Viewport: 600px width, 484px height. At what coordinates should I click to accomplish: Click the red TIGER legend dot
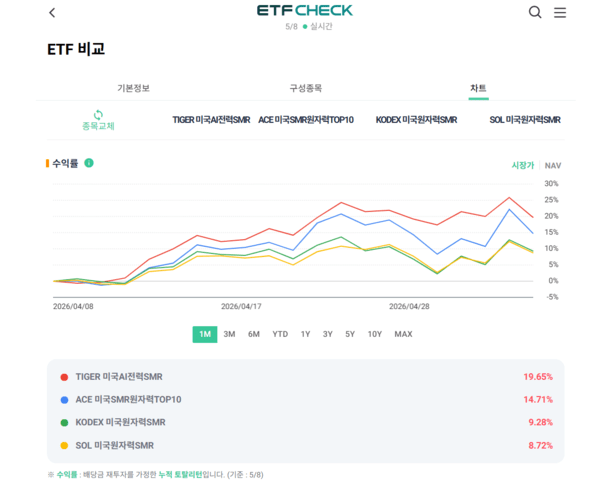coord(64,377)
